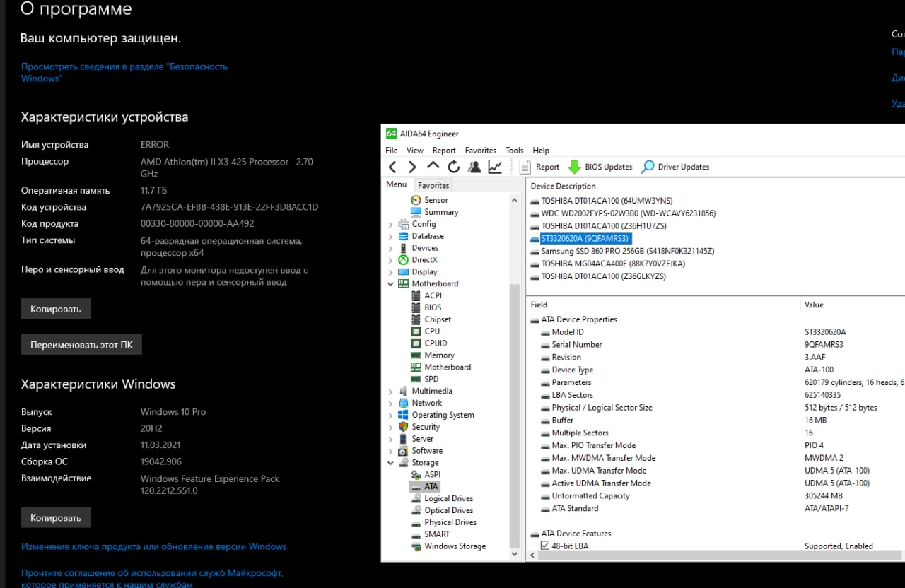
Task: Open the File menu in AIDA64
Action: (392, 150)
